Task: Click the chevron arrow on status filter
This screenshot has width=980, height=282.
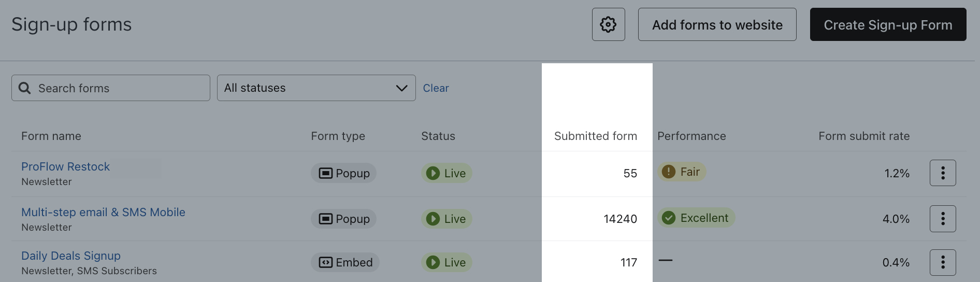Action: tap(401, 88)
